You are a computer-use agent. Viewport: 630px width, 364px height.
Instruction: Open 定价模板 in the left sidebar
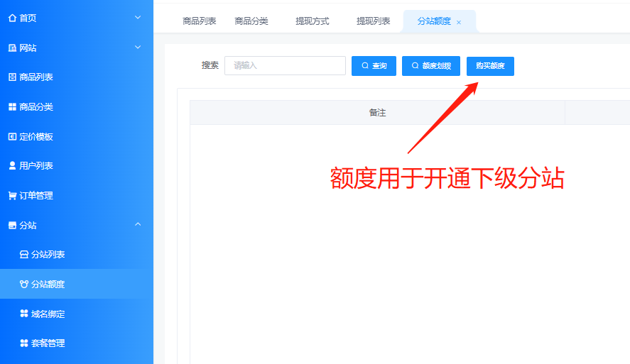pyautogui.click(x=36, y=137)
